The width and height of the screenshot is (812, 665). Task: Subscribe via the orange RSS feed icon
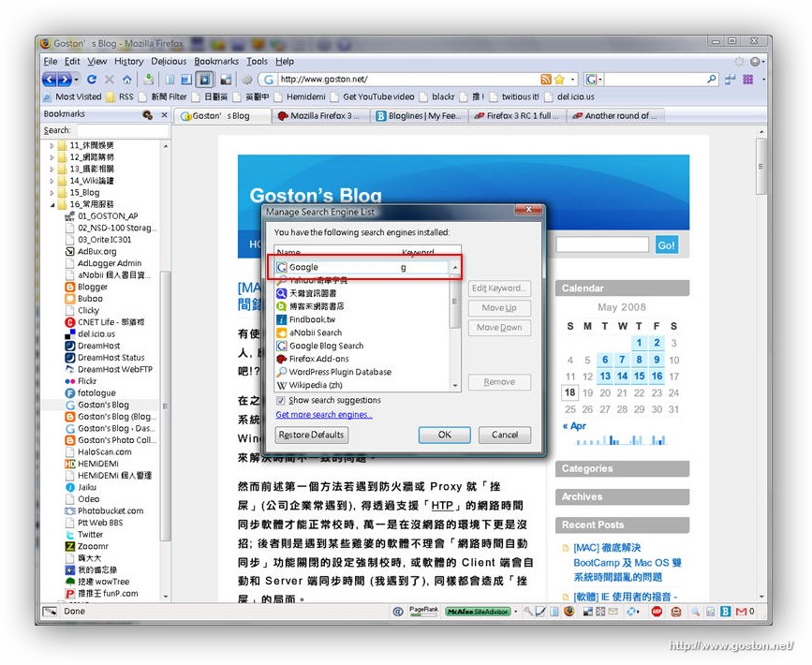pos(545,80)
